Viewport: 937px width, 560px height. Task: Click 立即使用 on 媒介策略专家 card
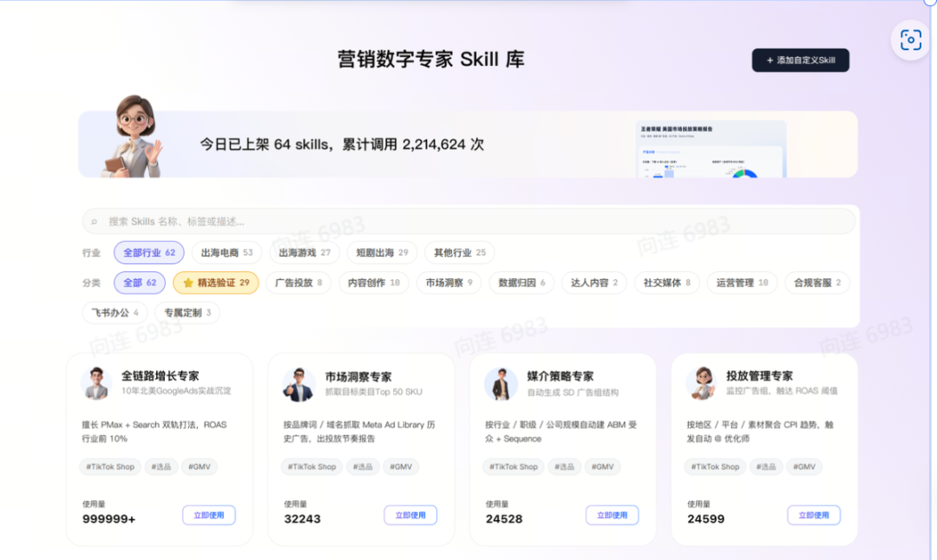(612, 515)
